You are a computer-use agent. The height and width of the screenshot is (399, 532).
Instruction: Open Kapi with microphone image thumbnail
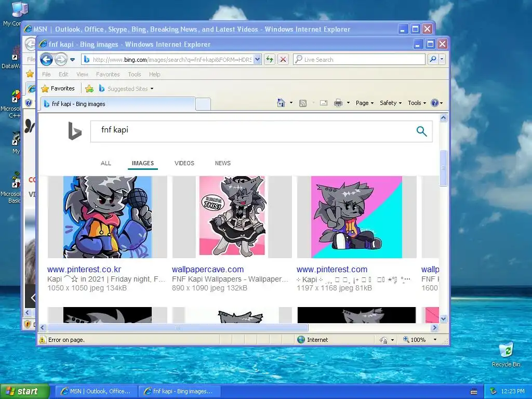107,217
